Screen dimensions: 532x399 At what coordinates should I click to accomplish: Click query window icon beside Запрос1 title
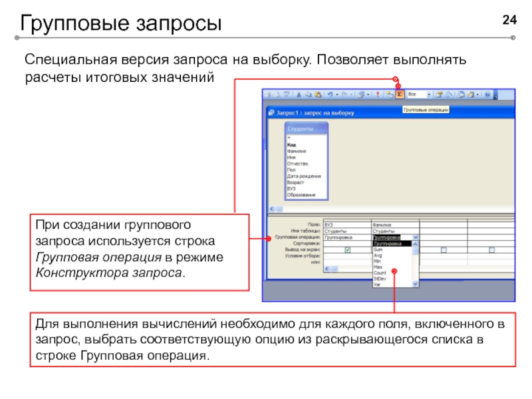click(x=271, y=112)
